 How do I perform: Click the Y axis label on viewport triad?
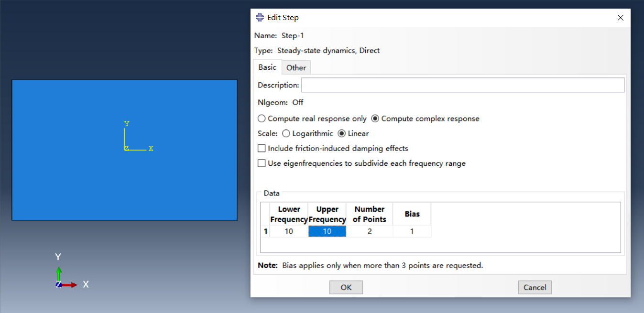[127, 123]
